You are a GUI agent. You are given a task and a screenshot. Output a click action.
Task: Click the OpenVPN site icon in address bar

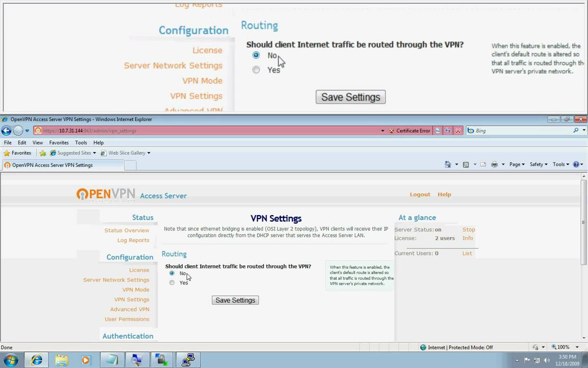(x=37, y=131)
